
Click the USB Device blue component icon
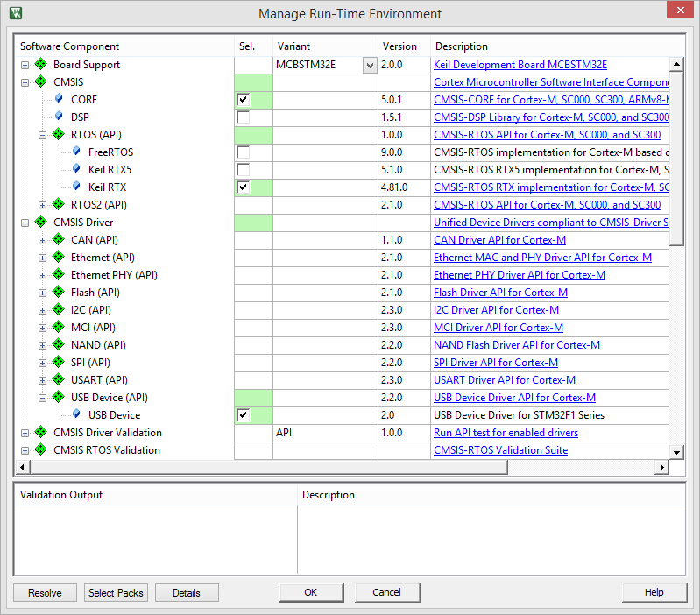76,414
